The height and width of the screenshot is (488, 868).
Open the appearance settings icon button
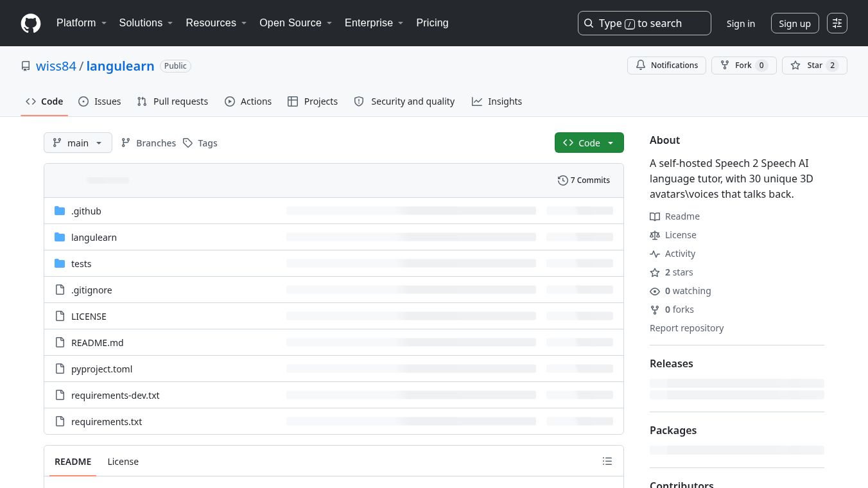(x=837, y=23)
